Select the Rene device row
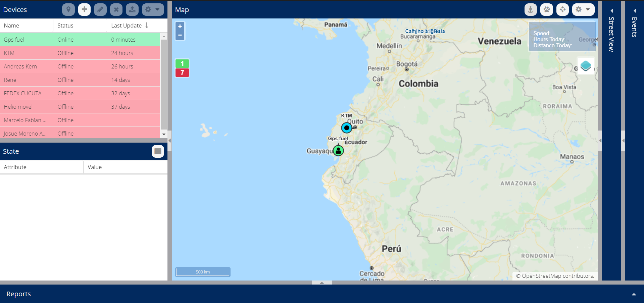Screen dimensions: 644x303 (80, 80)
